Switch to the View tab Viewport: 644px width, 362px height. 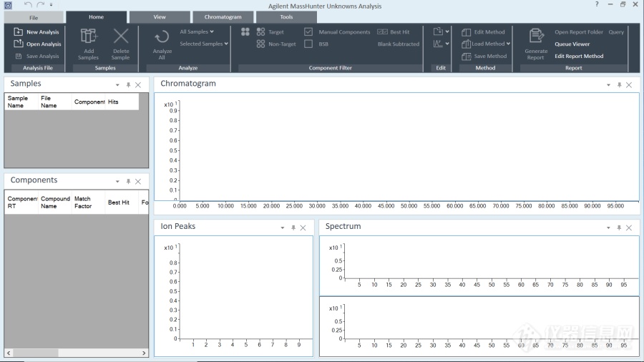point(160,17)
